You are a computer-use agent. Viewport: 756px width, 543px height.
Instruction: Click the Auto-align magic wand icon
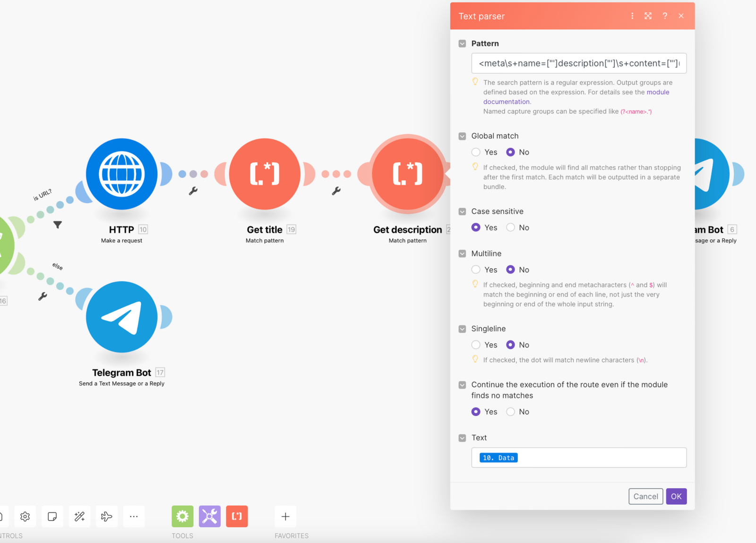pos(79,517)
